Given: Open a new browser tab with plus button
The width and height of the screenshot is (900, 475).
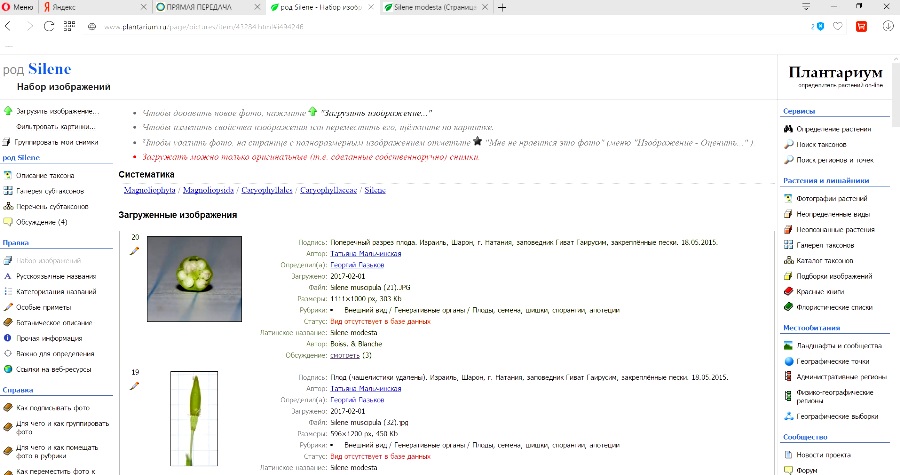Looking at the screenshot, I should pos(502,7).
